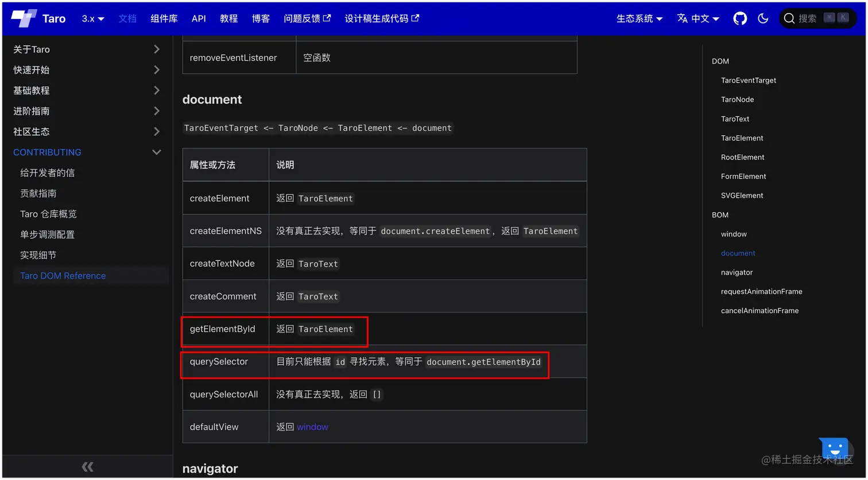This screenshot has width=868, height=480.
Task: Open the 中文 language dropdown
Action: click(x=699, y=18)
